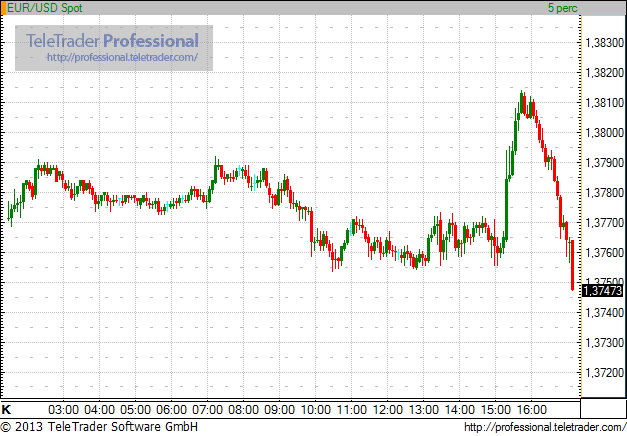Click the 1,37700 price axis label
627x436 pixels.
tap(604, 222)
